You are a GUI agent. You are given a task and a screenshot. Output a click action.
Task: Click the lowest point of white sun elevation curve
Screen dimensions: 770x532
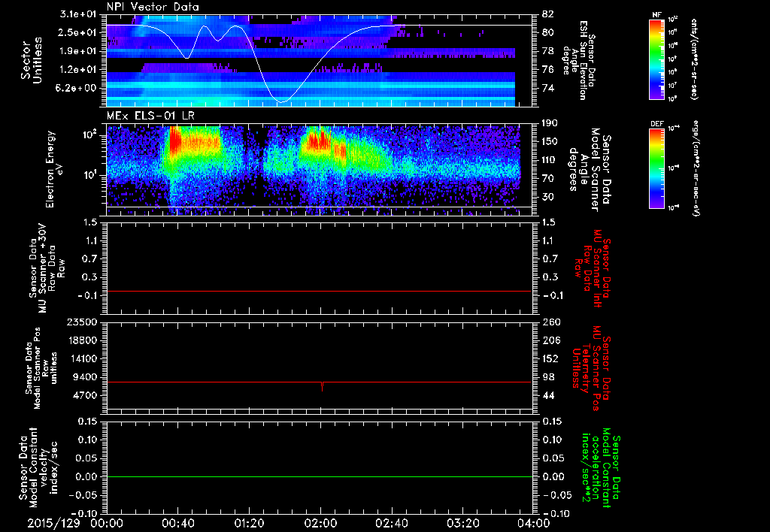[283, 101]
